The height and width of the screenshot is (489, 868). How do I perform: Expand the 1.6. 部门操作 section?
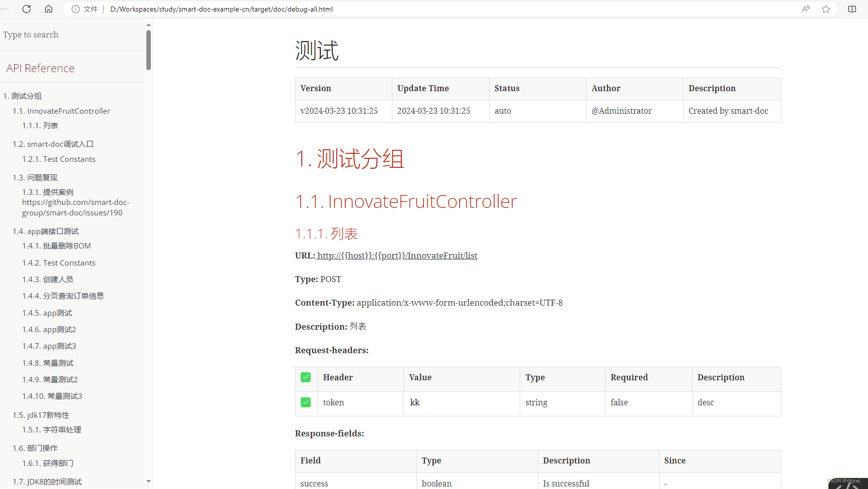[x=35, y=448]
